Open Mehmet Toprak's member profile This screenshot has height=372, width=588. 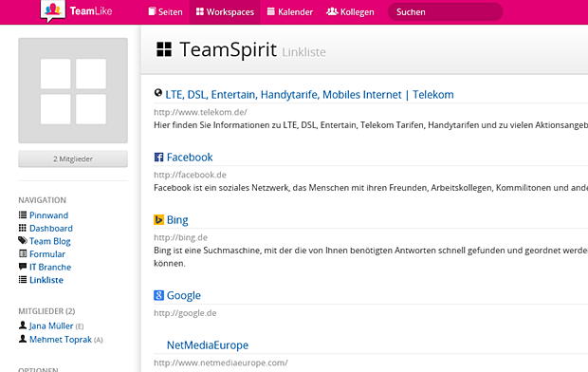pos(61,340)
